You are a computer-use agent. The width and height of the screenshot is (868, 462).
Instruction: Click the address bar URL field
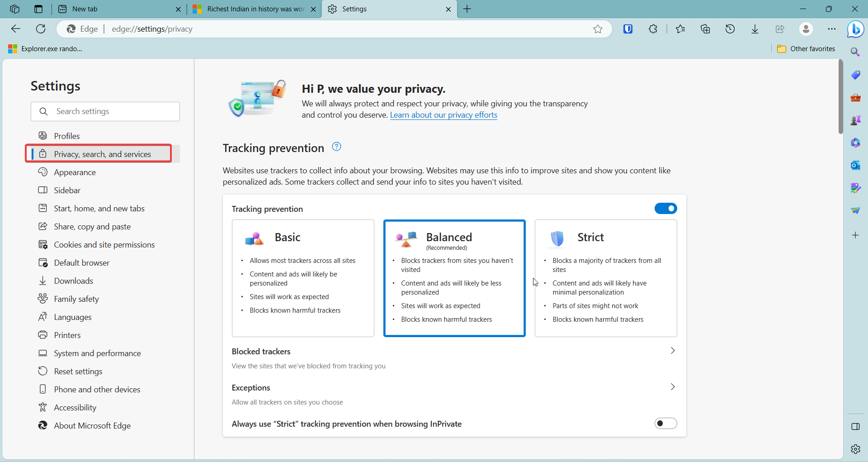pyautogui.click(x=335, y=29)
